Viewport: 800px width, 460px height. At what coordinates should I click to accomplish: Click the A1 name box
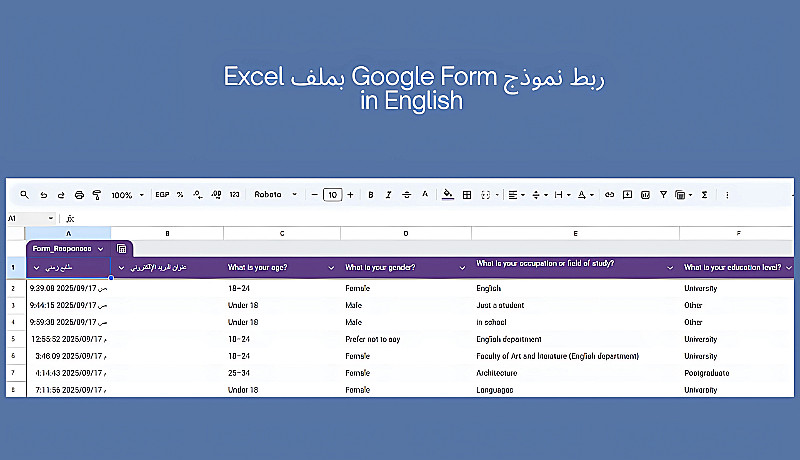tap(26, 218)
